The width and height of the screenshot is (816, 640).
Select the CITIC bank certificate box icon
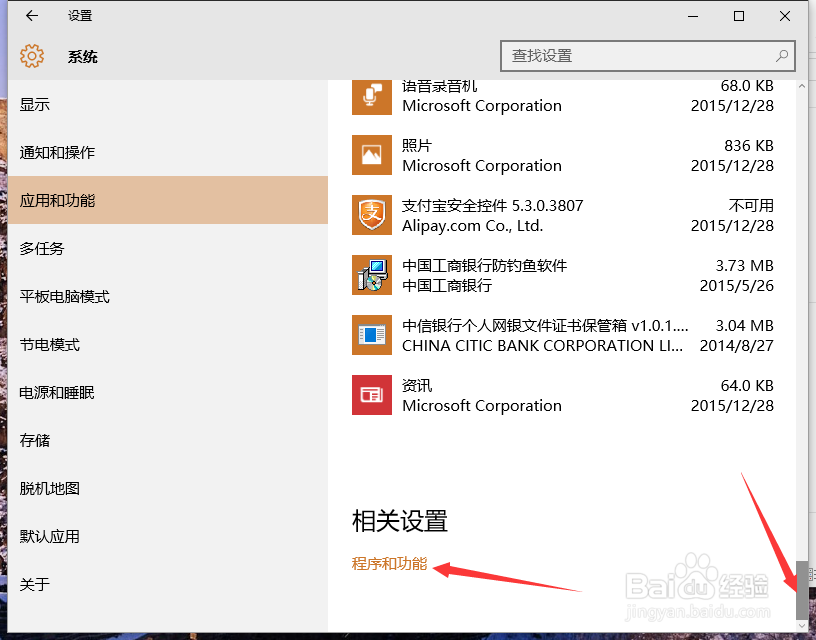tap(372, 335)
